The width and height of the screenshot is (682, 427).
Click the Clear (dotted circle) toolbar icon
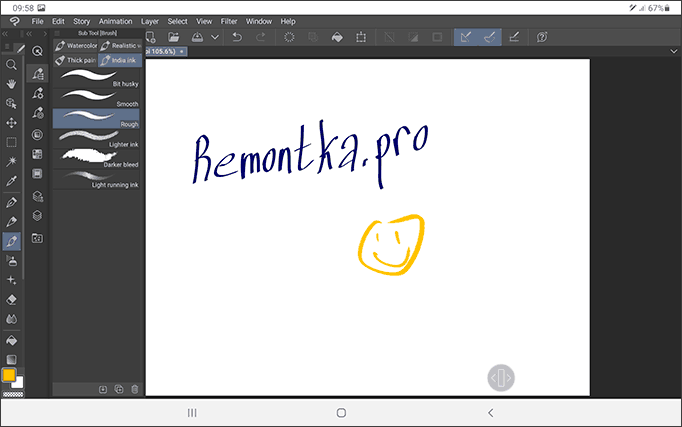pyautogui.click(x=289, y=37)
